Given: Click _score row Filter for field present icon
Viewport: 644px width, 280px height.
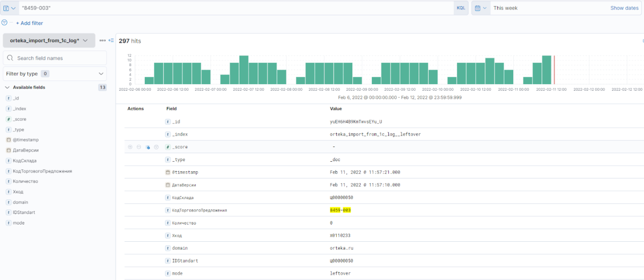Looking at the screenshot, I should [x=156, y=147].
